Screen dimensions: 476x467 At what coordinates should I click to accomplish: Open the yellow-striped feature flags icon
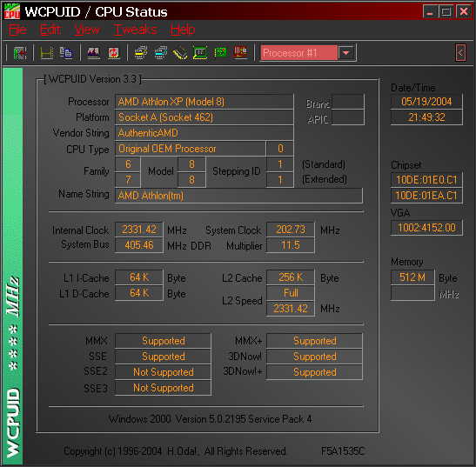(141, 53)
